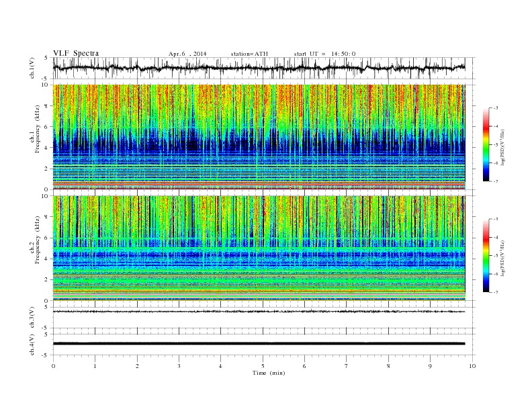Click the "-5" tick on ch.2 colorbar

coord(496,256)
